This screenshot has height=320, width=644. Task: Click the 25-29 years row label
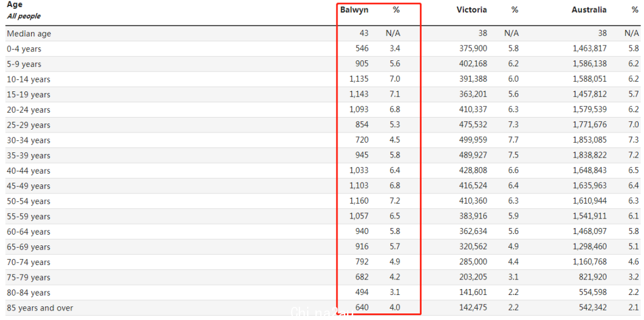pos(29,125)
